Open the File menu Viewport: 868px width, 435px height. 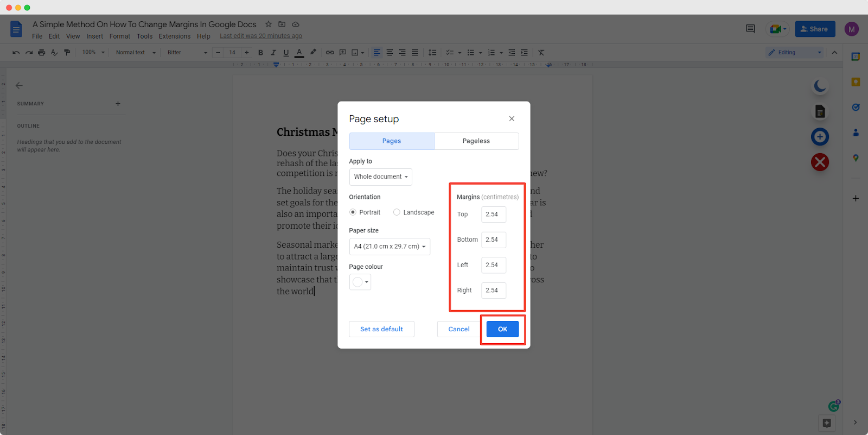[x=37, y=36]
